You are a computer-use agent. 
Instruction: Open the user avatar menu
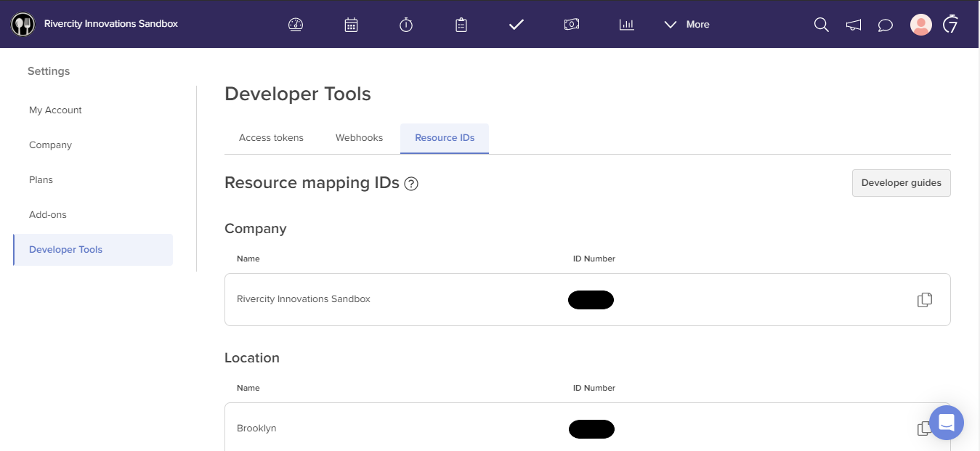[920, 25]
